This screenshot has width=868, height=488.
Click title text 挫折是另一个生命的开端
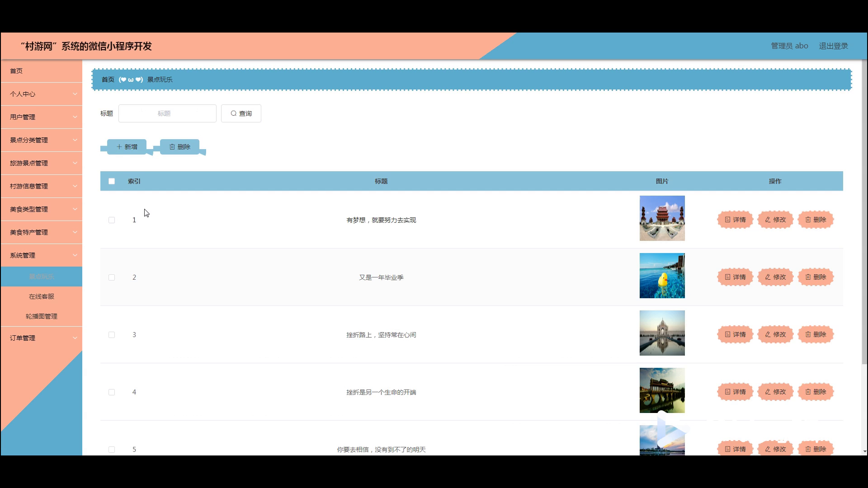(x=381, y=392)
